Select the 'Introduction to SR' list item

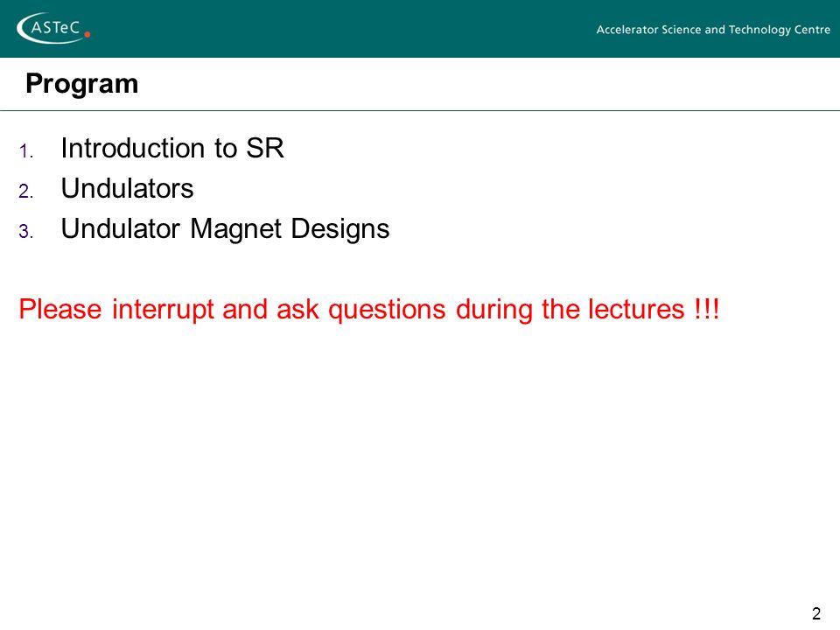point(172,148)
